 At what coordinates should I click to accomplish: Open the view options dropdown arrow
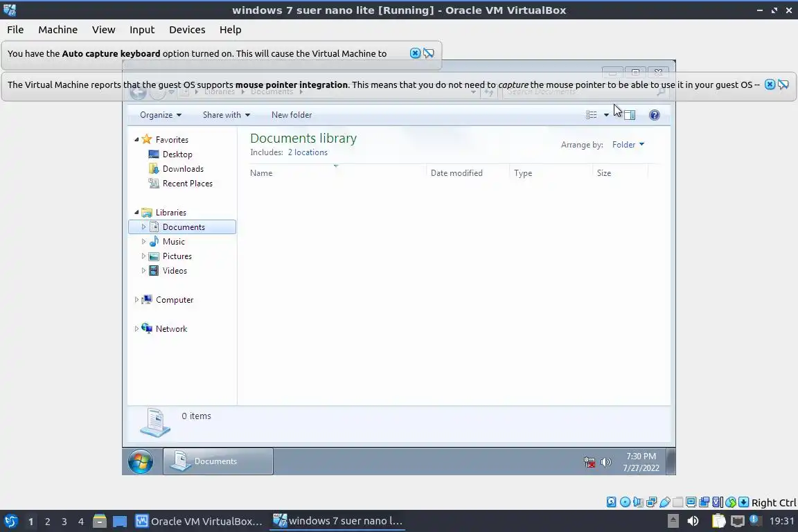[606, 115]
